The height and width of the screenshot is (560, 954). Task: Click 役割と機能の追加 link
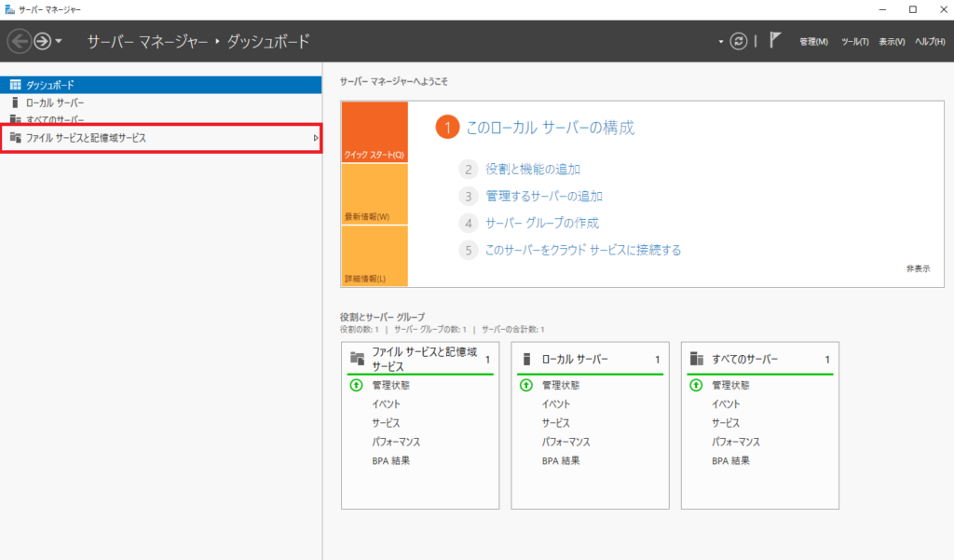pyautogui.click(x=533, y=170)
